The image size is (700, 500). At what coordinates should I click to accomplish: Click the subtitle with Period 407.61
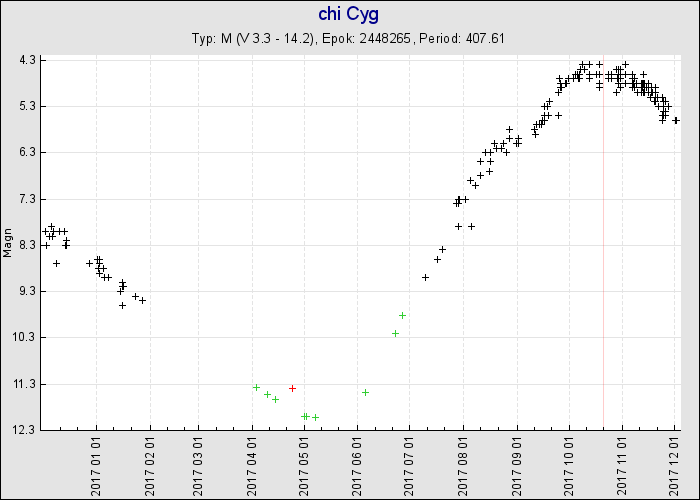[348, 39]
